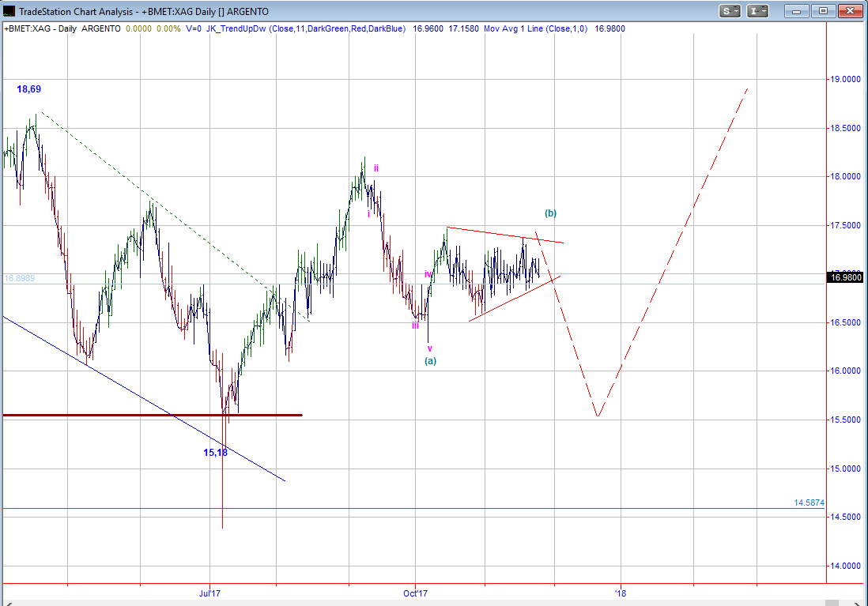Click the current price tag 16.9800 on price axis
The width and height of the screenshot is (868, 606).
[x=845, y=277]
